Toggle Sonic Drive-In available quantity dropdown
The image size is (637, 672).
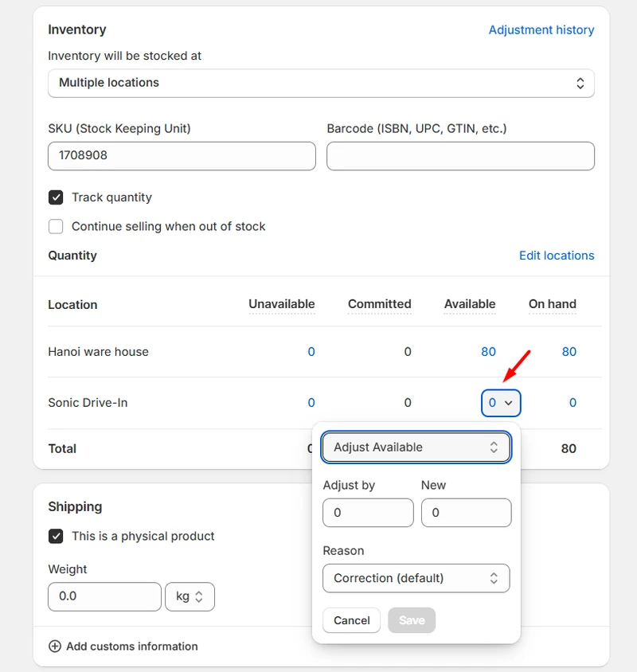(x=501, y=403)
